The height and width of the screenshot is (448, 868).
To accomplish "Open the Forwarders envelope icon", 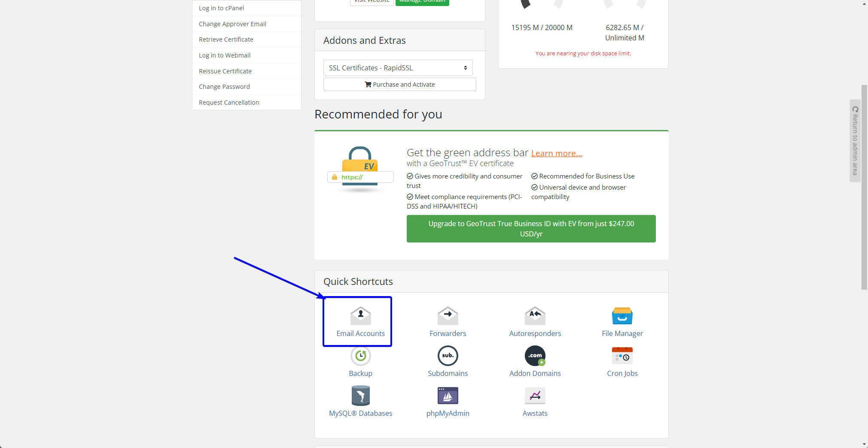I will click(x=448, y=316).
